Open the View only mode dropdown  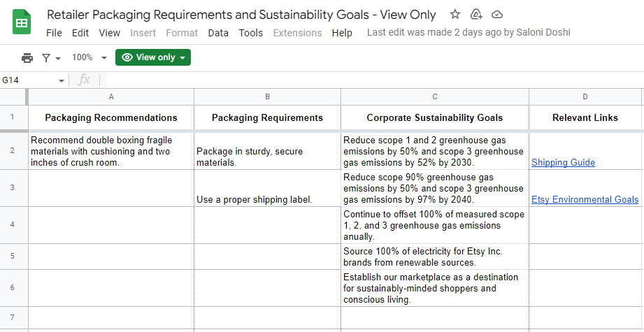point(153,57)
